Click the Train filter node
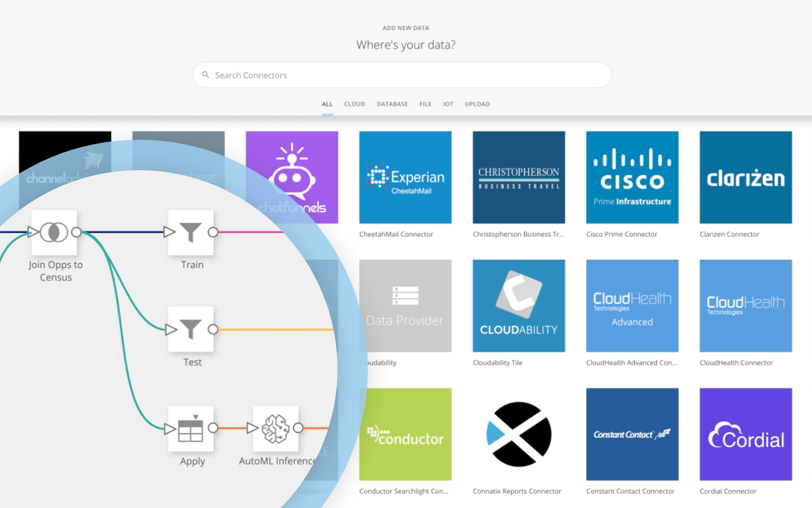Screen dimensions: 812x508 coord(192,231)
